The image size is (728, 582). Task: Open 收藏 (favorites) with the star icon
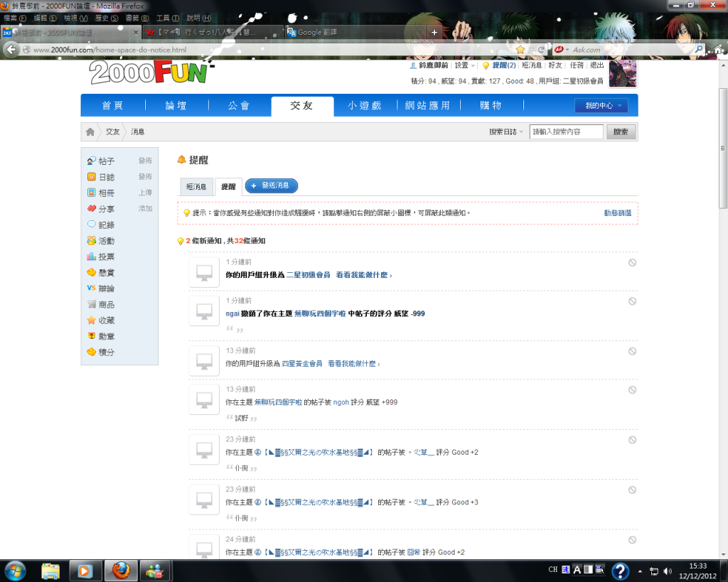pos(106,320)
